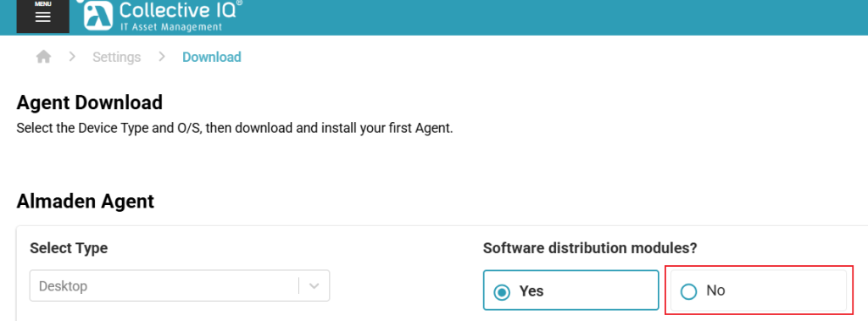Click the Select Type field label

tap(69, 248)
